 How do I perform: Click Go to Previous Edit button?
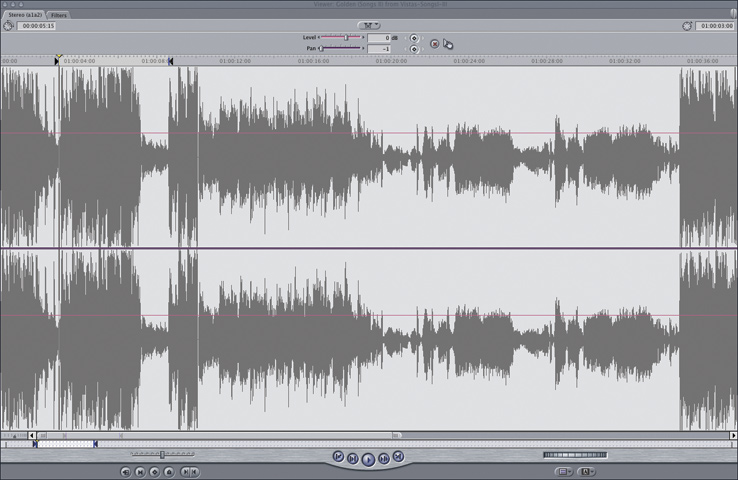338,457
